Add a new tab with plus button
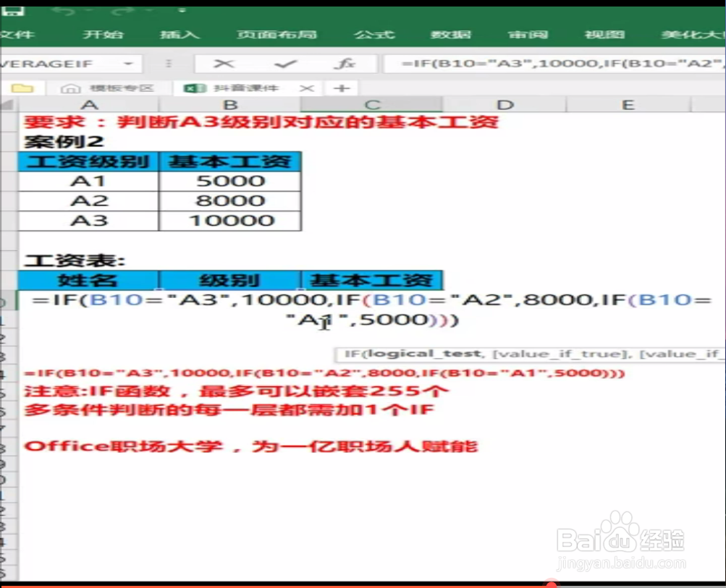 (342, 88)
